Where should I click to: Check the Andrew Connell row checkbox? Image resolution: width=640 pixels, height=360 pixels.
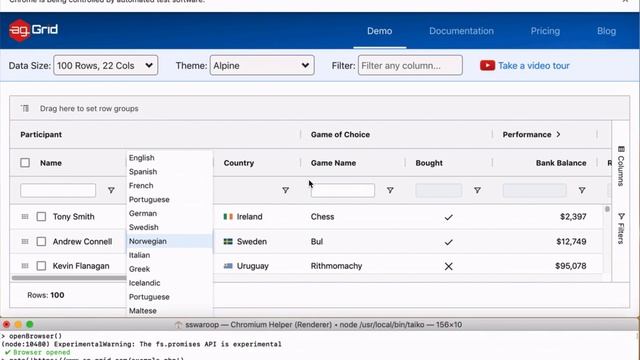41,242
